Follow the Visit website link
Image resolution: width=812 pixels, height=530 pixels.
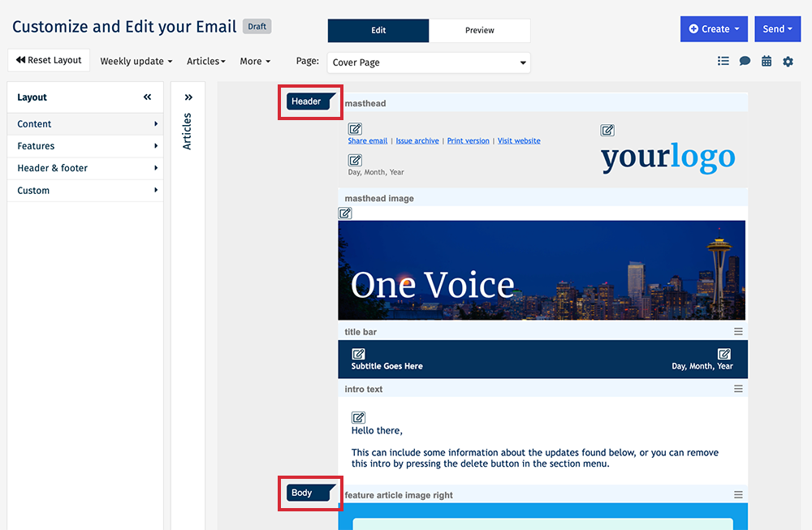click(x=519, y=140)
